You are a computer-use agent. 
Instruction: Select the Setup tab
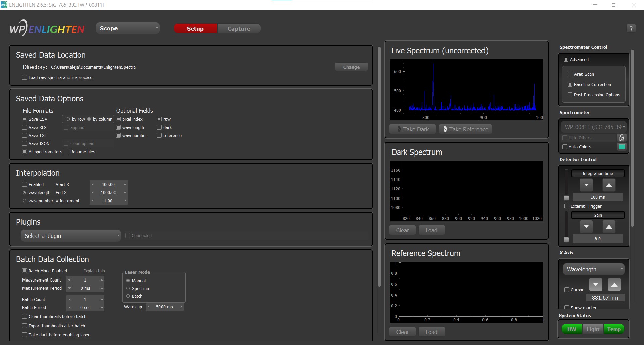[x=195, y=29]
